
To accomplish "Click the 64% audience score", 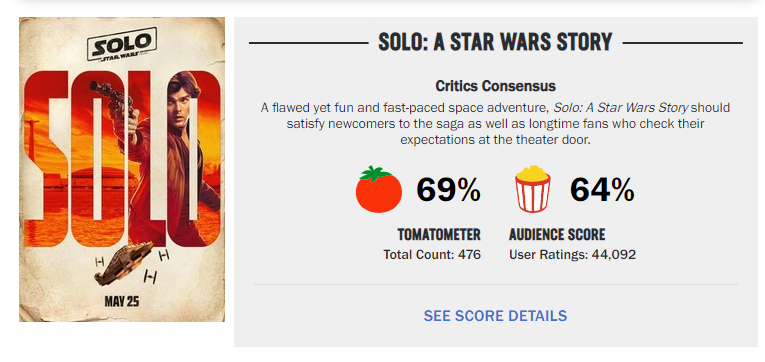I will [602, 190].
